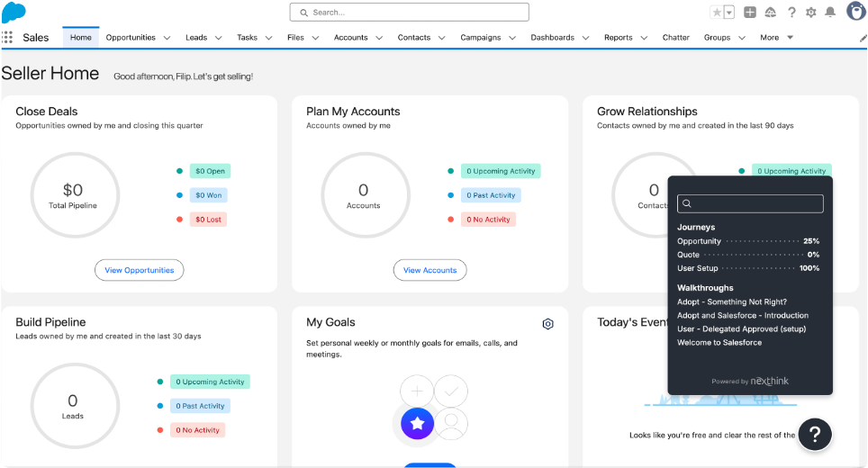Open the Opportunity journey progress row
The width and height of the screenshot is (868, 468).
(x=747, y=241)
